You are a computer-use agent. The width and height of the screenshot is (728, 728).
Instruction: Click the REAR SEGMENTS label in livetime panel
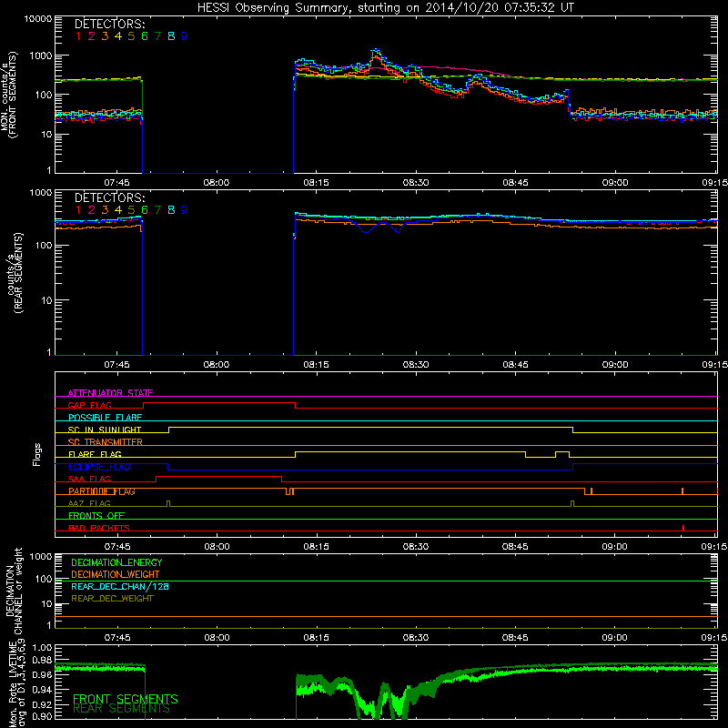122,709
